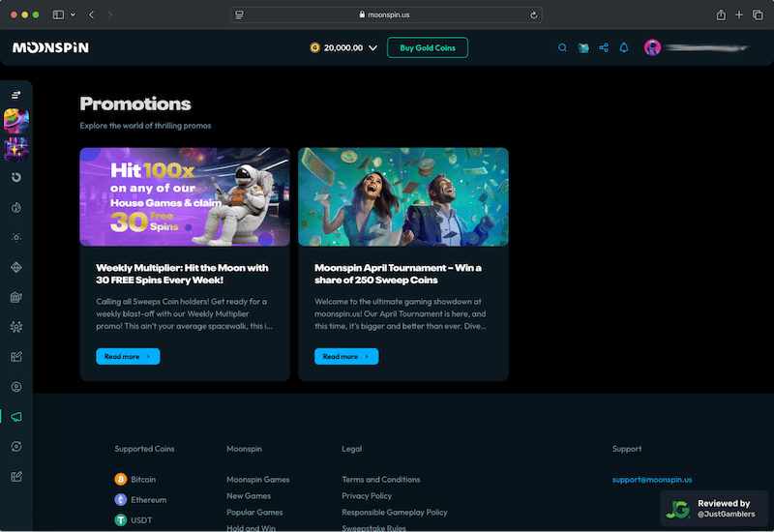Open Terms and Conditions link
Image resolution: width=774 pixels, height=532 pixels.
coord(381,479)
